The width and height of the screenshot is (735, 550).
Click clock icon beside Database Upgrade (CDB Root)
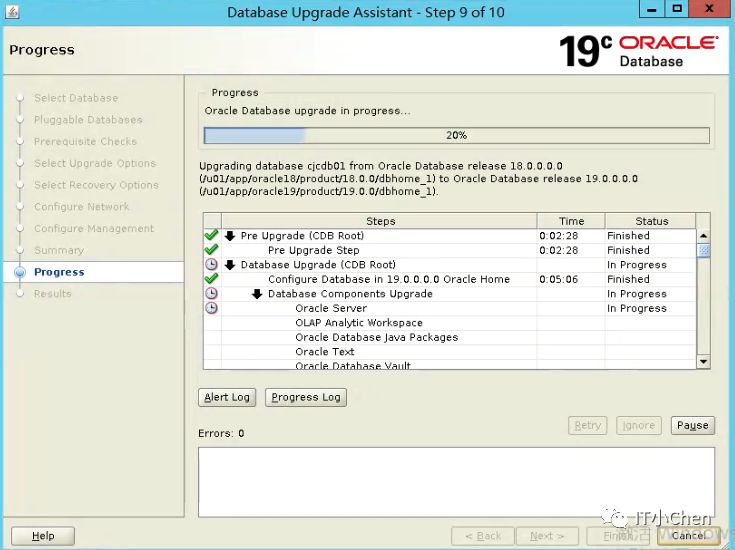pos(211,264)
